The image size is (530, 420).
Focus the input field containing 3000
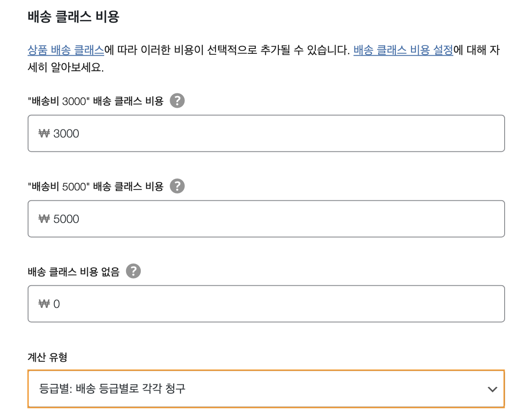click(266, 133)
